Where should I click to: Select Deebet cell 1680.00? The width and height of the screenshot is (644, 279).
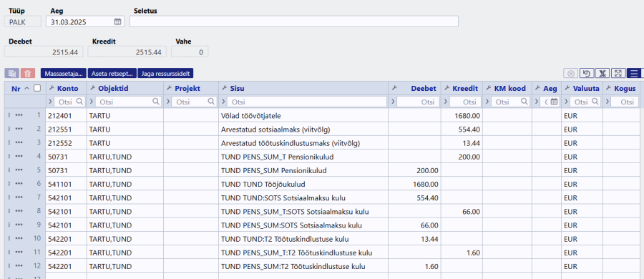tap(414, 184)
